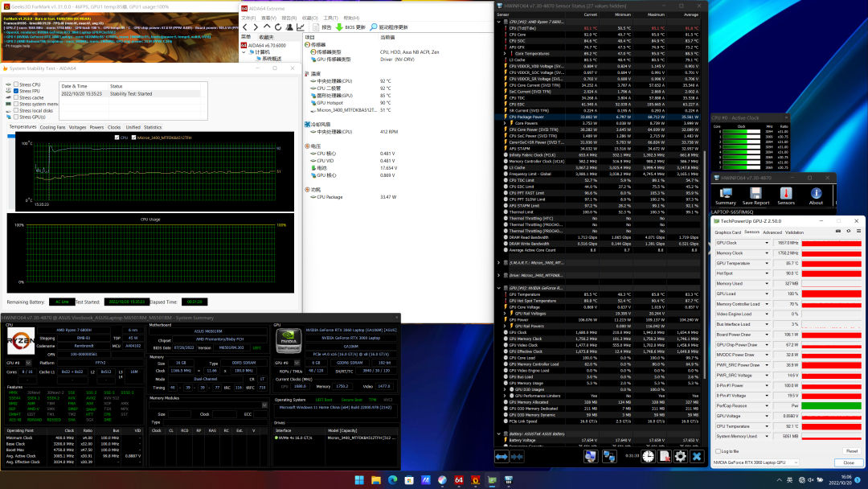Click AIDA64 graph chart icon in toolbar
The height and width of the screenshot is (489, 868).
tap(300, 27)
